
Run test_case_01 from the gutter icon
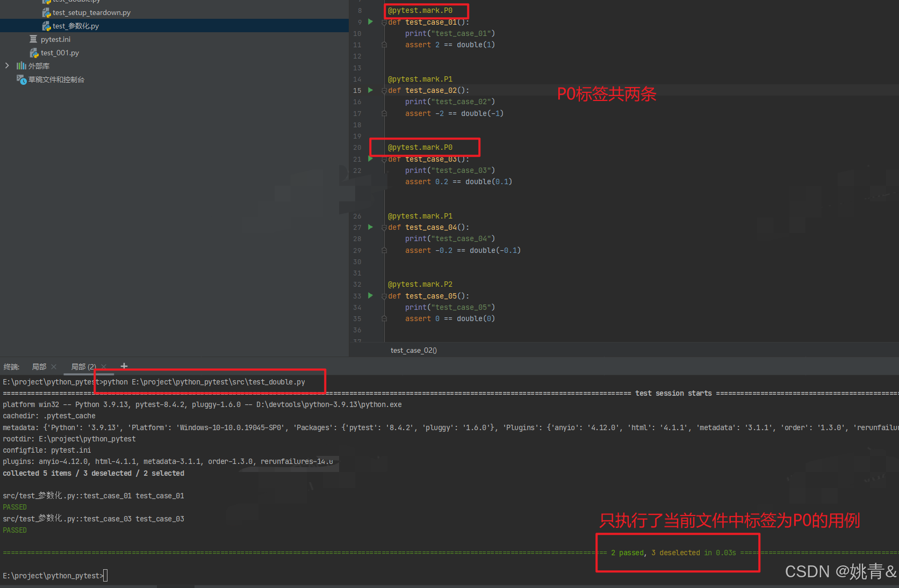click(370, 22)
